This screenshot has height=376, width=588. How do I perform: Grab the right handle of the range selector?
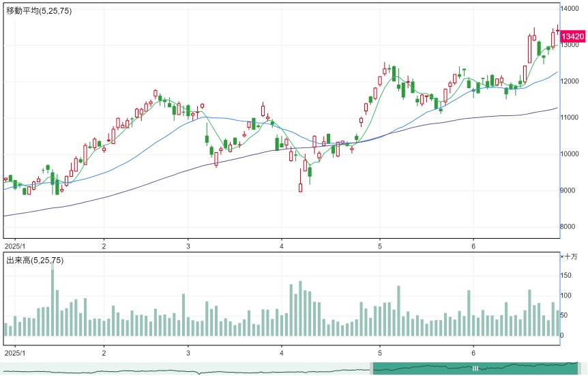pyautogui.click(x=579, y=368)
